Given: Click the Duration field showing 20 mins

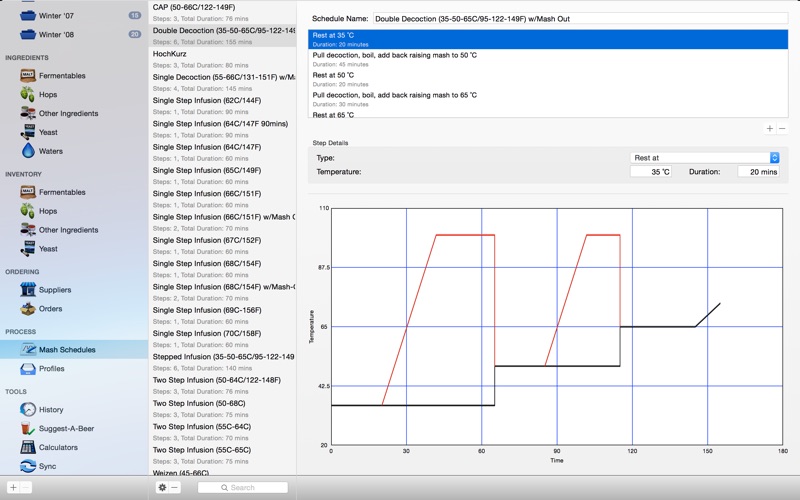Looking at the screenshot, I should [758, 172].
